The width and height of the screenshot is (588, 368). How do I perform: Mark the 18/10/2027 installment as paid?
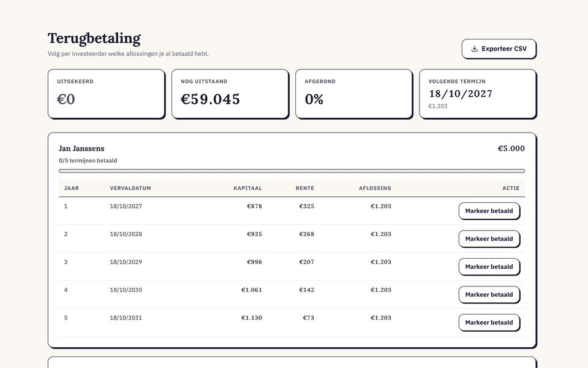point(489,211)
